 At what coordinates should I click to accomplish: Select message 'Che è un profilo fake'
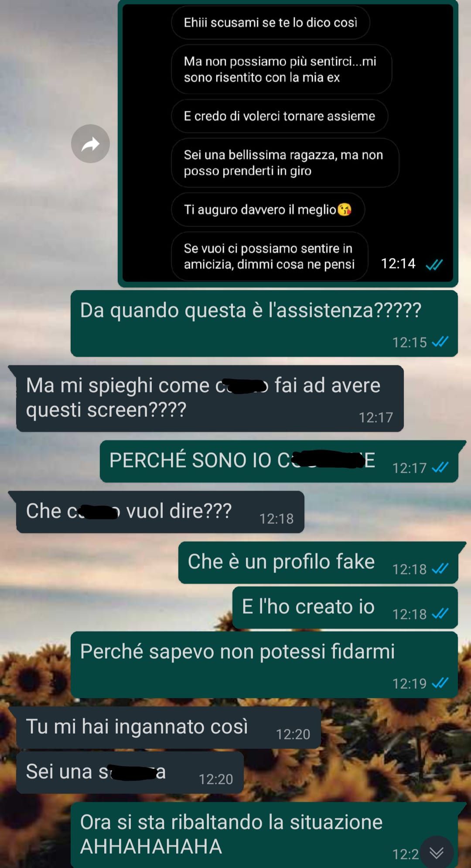318,563
